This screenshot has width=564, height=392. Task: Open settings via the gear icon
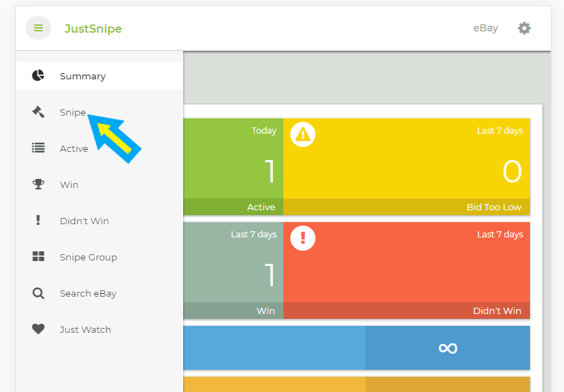(x=524, y=29)
